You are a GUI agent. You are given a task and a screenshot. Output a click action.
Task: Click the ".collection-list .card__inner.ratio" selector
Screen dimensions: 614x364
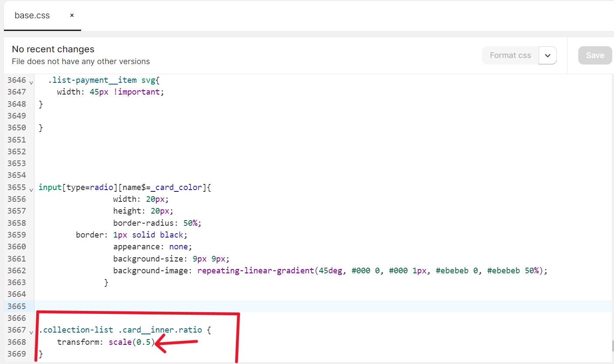(120, 330)
